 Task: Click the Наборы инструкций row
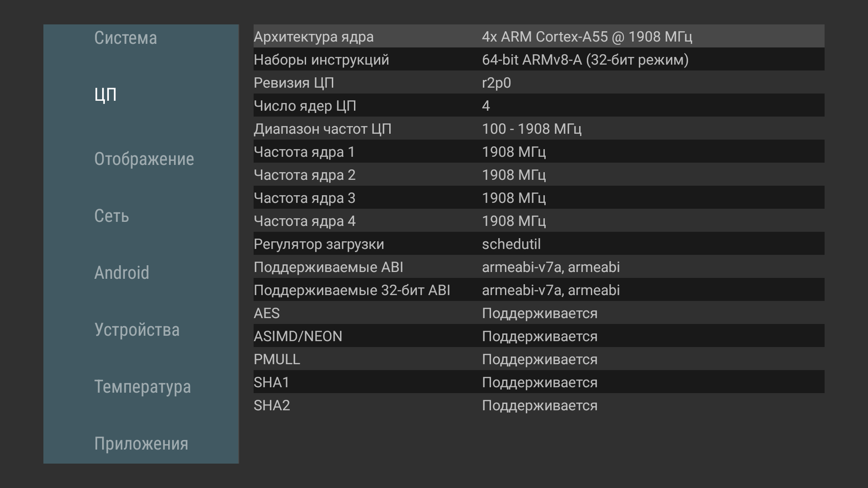coord(539,59)
